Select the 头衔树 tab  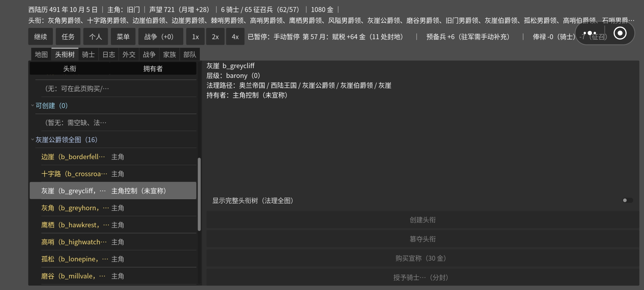[x=65, y=55]
